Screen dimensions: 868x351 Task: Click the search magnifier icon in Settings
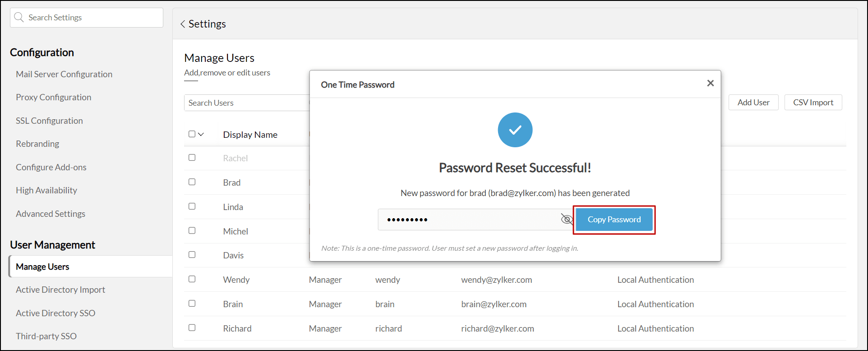coord(19,18)
